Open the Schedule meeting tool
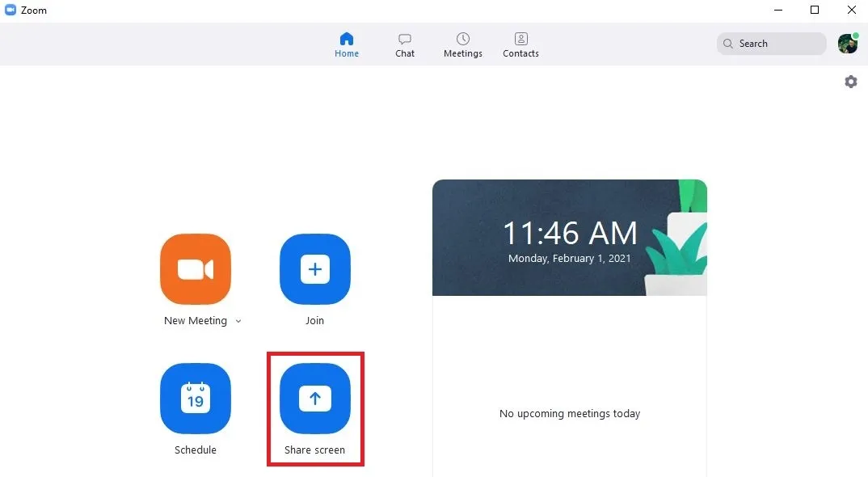Viewport: 868px width, 477px height. (196, 399)
